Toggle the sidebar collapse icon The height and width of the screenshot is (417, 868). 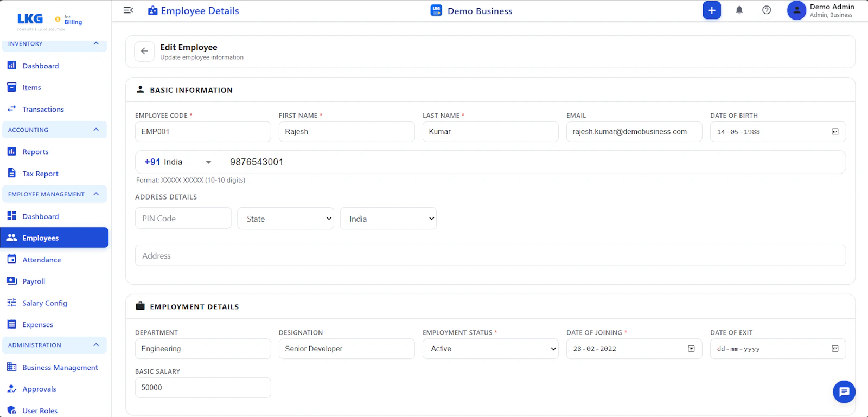(x=128, y=10)
